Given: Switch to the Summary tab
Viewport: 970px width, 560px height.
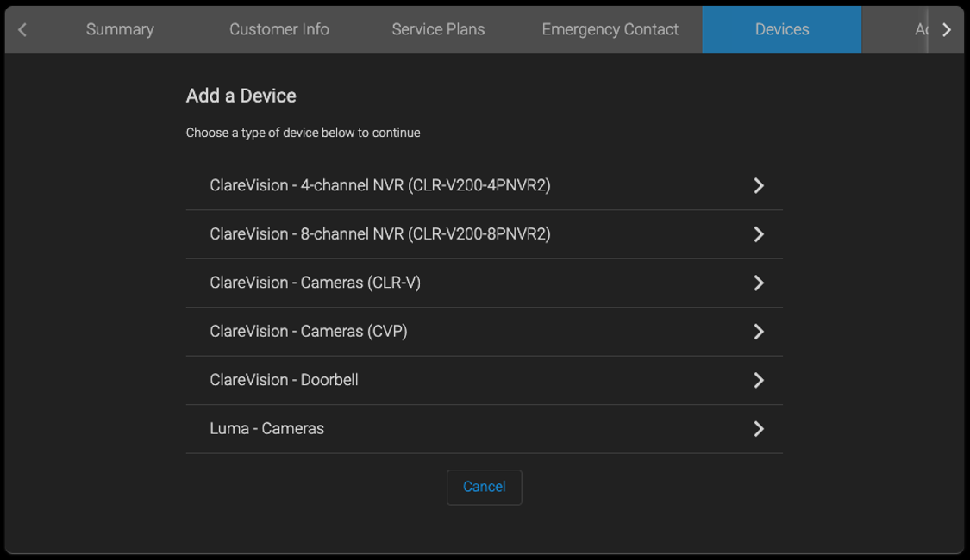Looking at the screenshot, I should 120,28.
